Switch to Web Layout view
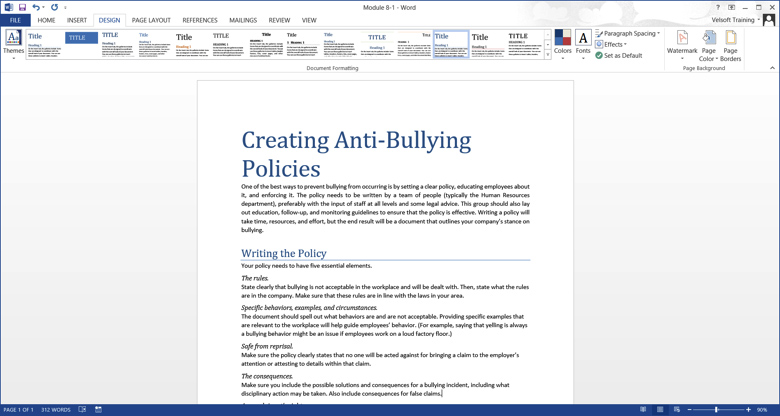This screenshot has height=416, width=780. tap(677, 410)
